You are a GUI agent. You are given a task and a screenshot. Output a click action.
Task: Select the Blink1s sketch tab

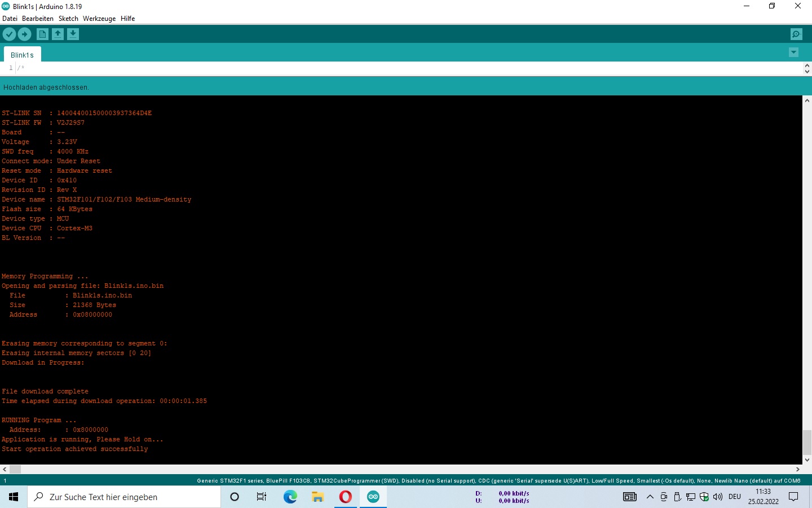coord(22,55)
